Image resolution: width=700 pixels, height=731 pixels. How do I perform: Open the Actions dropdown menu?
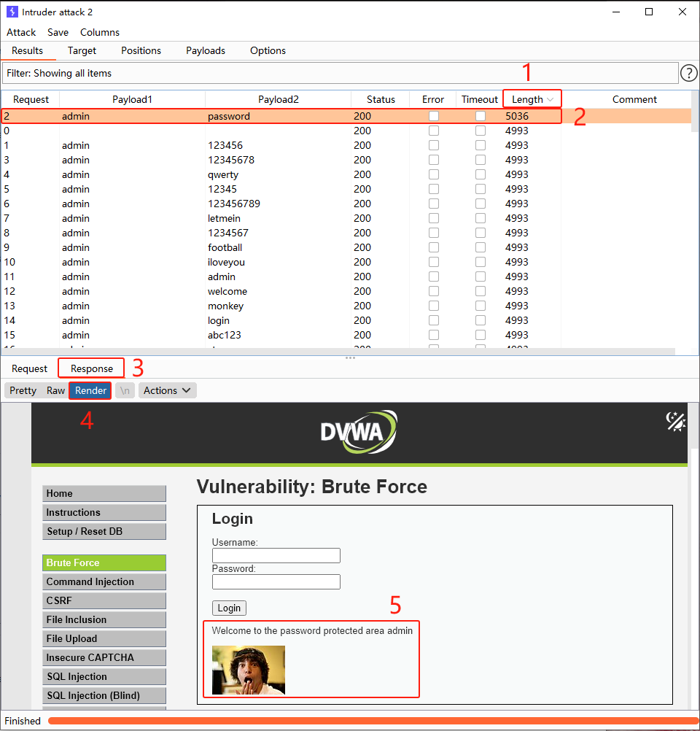tap(167, 390)
